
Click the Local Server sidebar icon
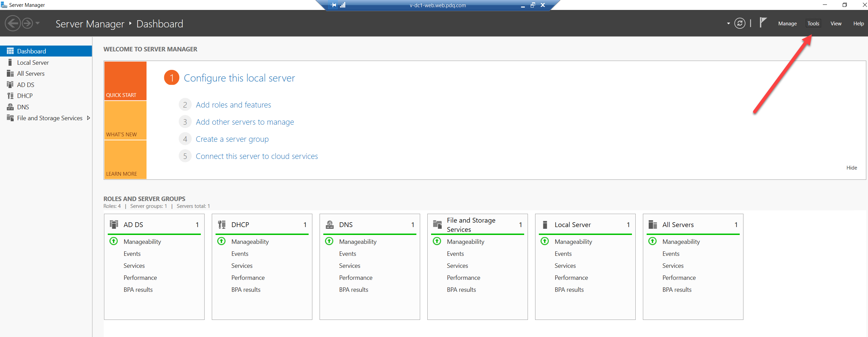(10, 62)
